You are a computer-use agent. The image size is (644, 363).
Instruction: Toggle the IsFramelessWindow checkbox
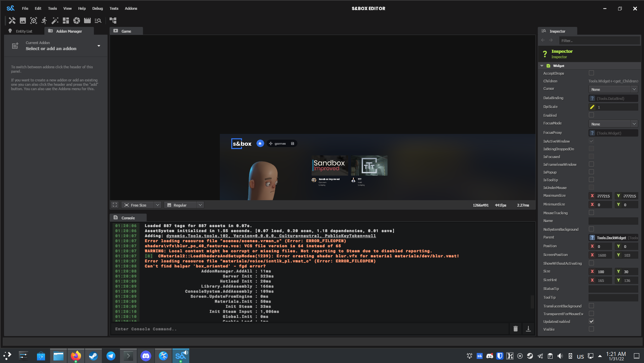tap(591, 164)
